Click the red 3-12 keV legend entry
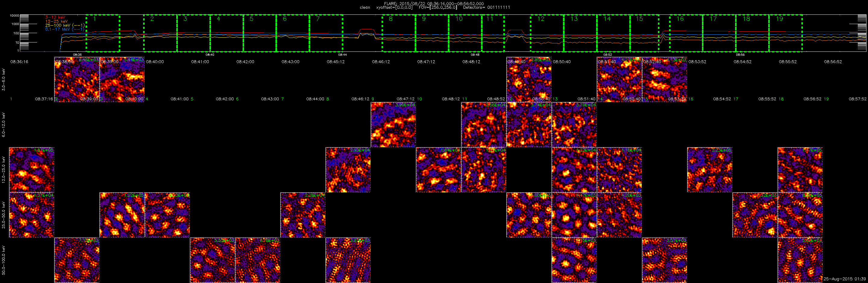868x283 pixels. pyautogui.click(x=55, y=17)
